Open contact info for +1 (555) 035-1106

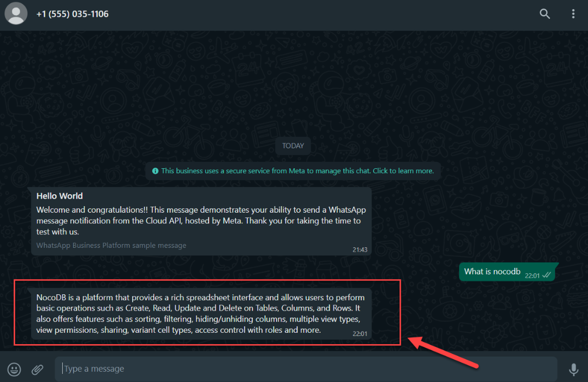coord(73,14)
